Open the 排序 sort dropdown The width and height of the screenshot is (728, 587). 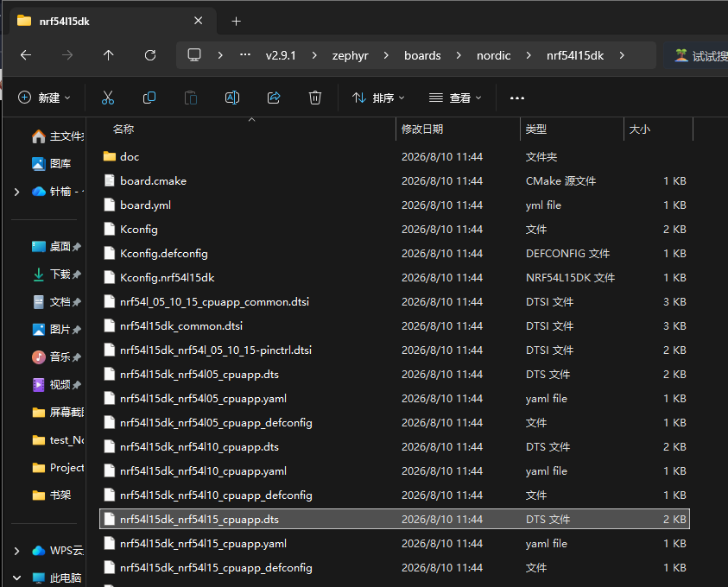coord(378,98)
